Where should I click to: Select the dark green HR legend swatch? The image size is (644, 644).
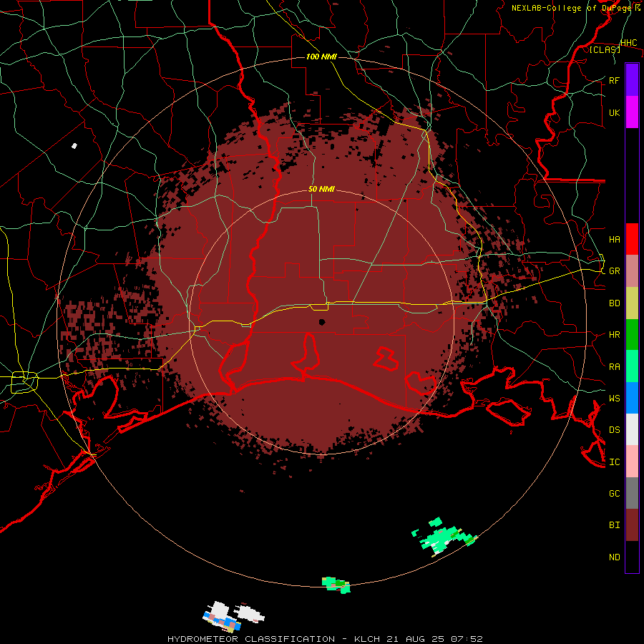click(x=632, y=335)
